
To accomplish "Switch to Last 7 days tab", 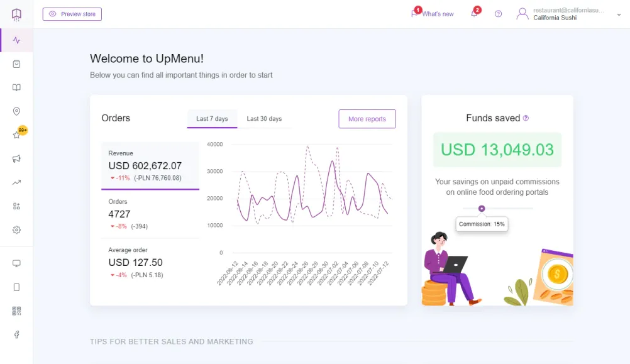I will tap(212, 119).
